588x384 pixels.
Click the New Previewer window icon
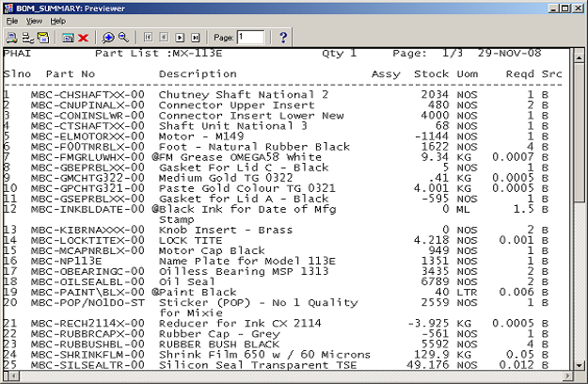click(67, 37)
